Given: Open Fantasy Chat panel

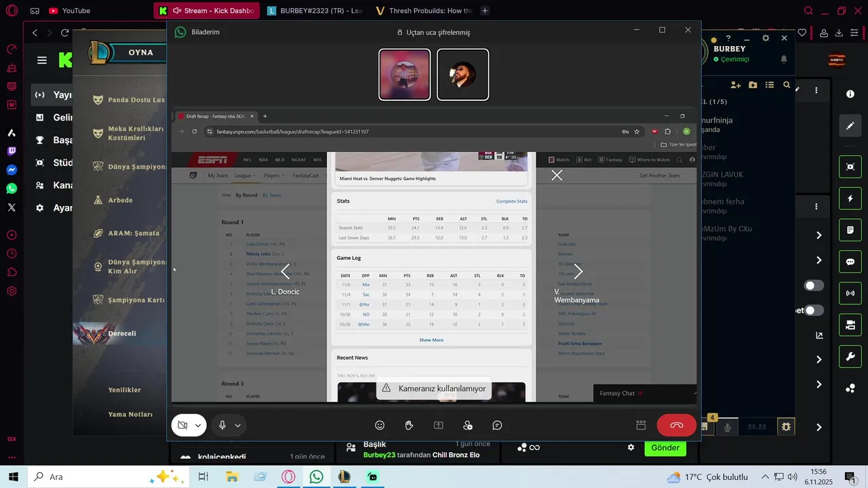Looking at the screenshot, I should click(x=617, y=393).
